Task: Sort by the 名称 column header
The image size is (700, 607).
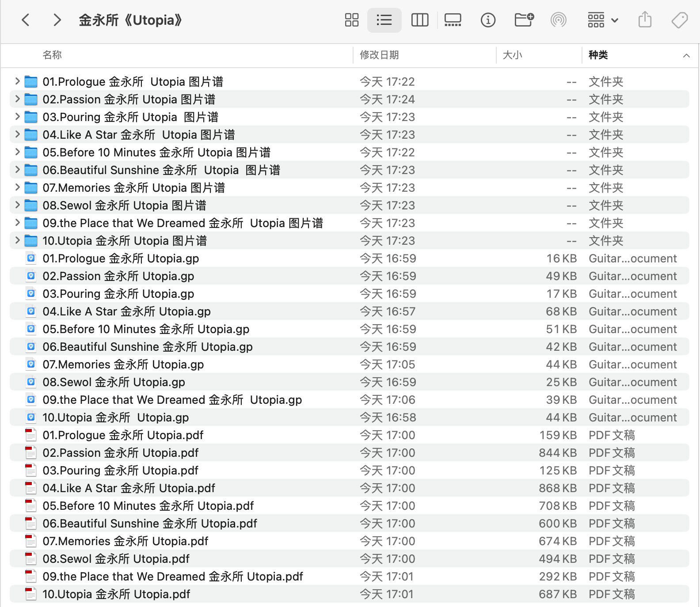Action: (52, 55)
